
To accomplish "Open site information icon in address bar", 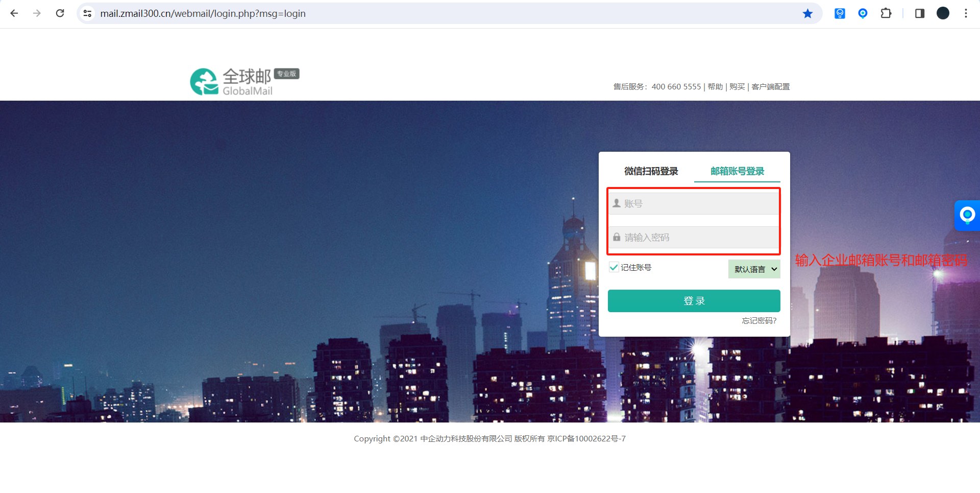I will click(88, 13).
